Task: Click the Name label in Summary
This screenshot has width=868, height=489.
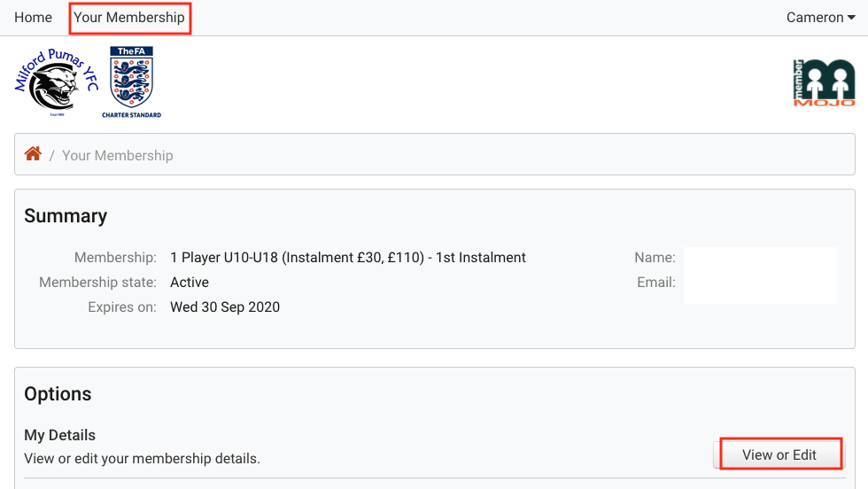Action: 655,258
